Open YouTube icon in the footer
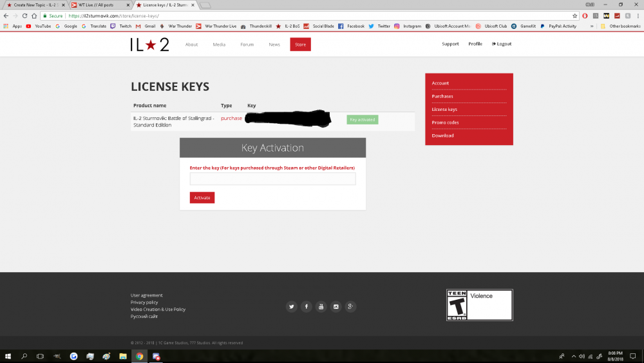This screenshot has height=363, width=644. [x=321, y=307]
